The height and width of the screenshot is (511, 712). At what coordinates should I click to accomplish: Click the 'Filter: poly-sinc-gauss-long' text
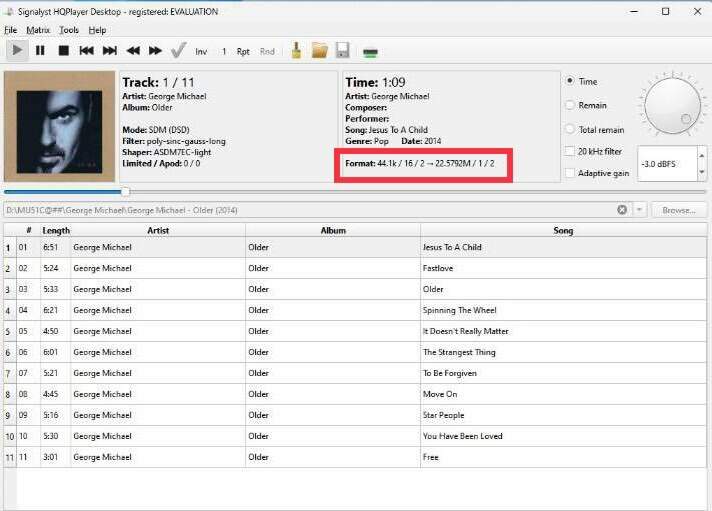click(173, 141)
